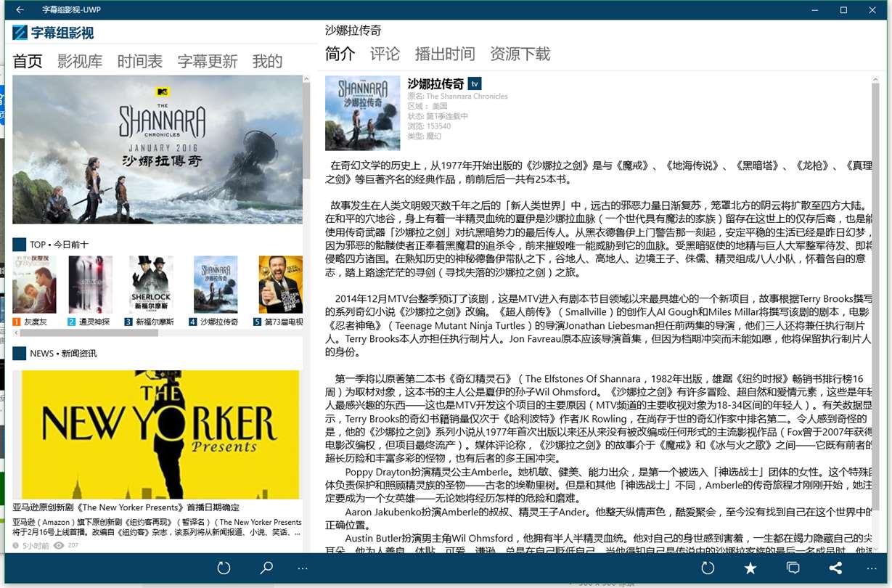Viewport: 892px width, 588px height.
Task: Open news headline 亚马逊原创新剧 The New Yorker Presents
Action: [126, 507]
